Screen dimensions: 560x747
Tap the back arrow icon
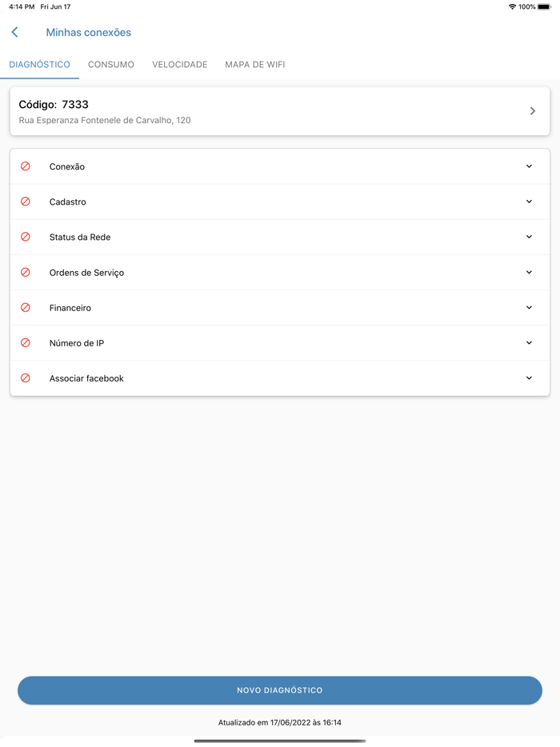[x=14, y=32]
